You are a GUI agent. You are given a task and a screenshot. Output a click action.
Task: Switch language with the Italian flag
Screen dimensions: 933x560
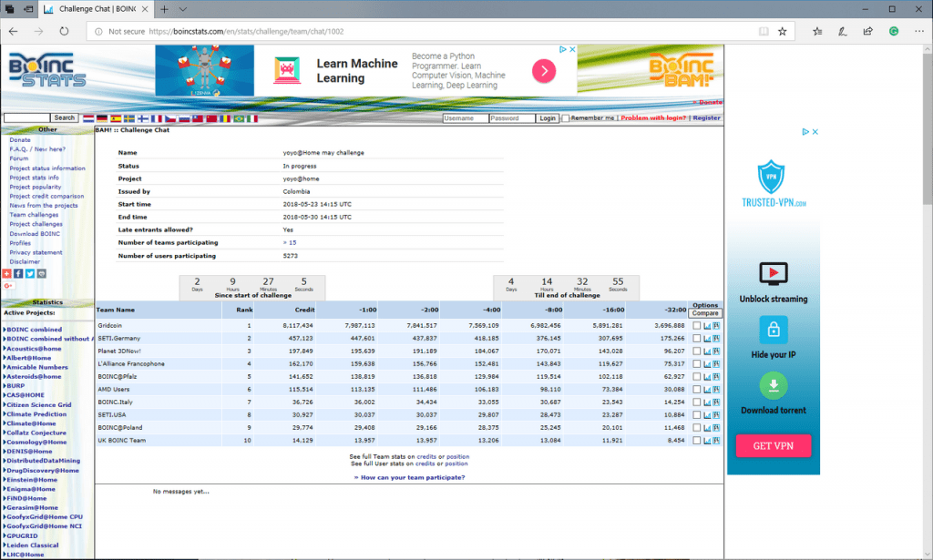[x=252, y=118]
